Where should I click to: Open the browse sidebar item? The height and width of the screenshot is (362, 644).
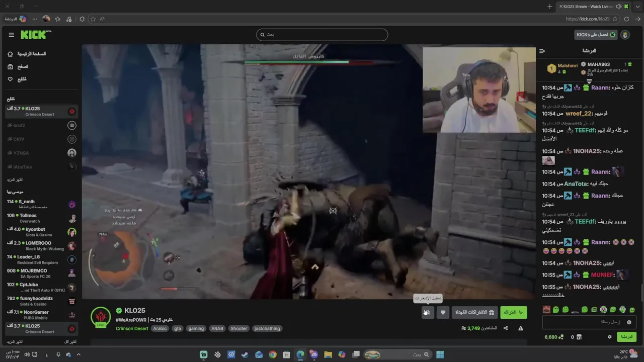click(x=18, y=66)
